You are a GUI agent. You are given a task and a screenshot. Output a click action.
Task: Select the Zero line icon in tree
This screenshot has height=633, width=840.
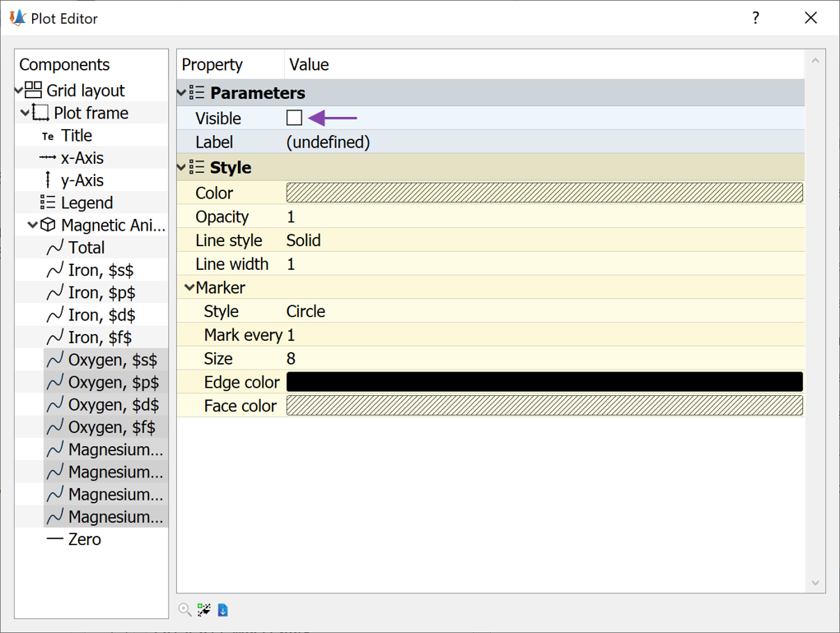(55, 538)
